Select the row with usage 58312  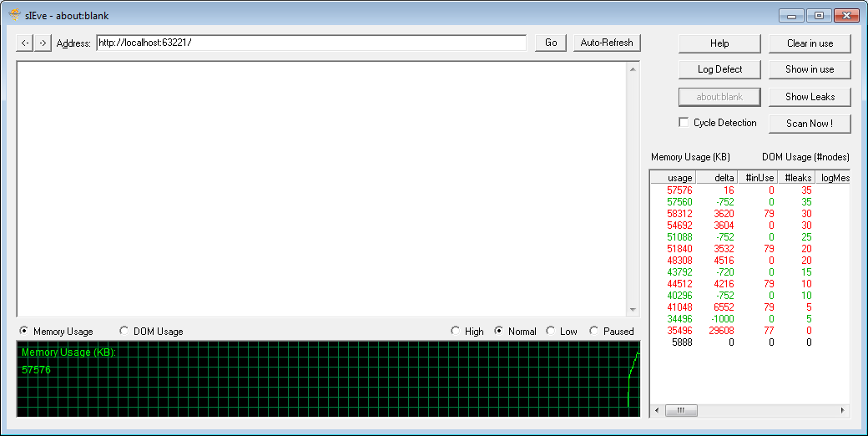tap(750, 213)
